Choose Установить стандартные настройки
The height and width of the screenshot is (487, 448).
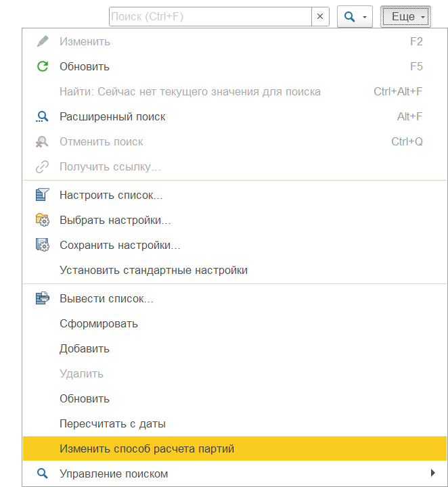(154, 270)
